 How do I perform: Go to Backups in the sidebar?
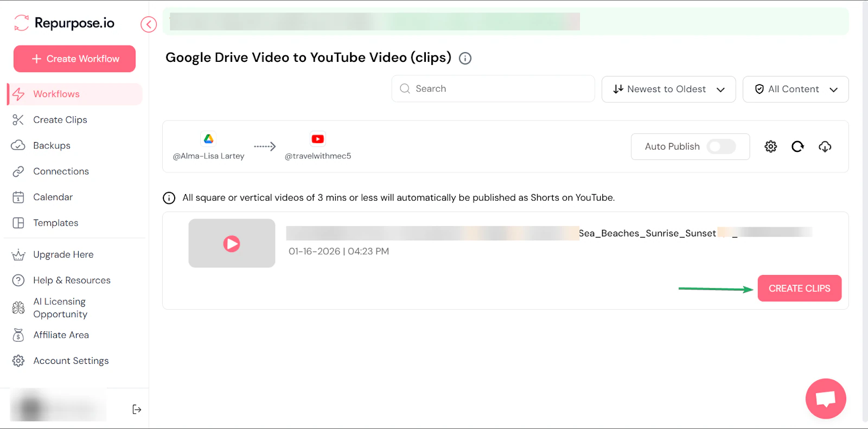tap(52, 145)
